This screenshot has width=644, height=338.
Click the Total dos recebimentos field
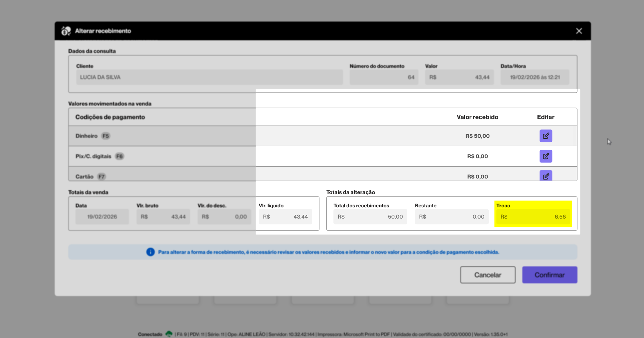point(370,217)
